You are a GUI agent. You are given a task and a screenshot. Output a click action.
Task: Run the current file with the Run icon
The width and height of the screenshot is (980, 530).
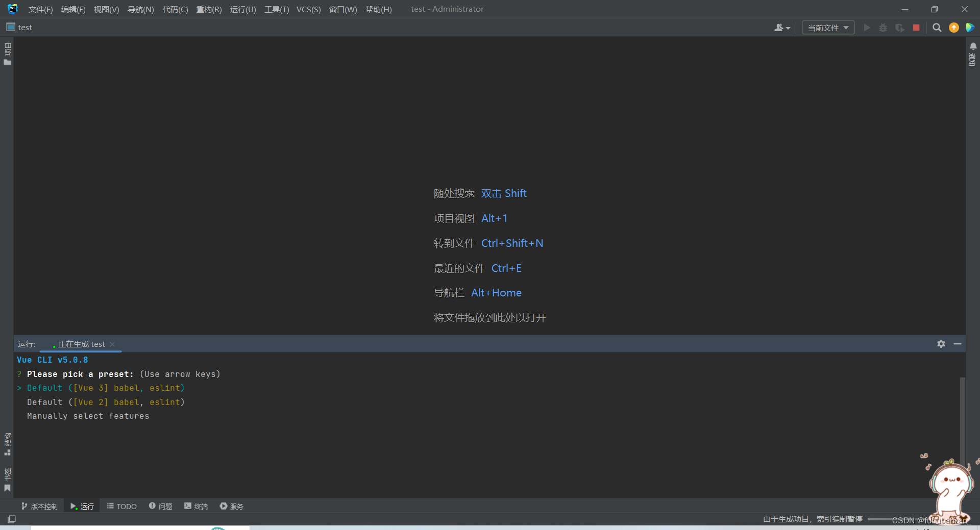pos(867,28)
